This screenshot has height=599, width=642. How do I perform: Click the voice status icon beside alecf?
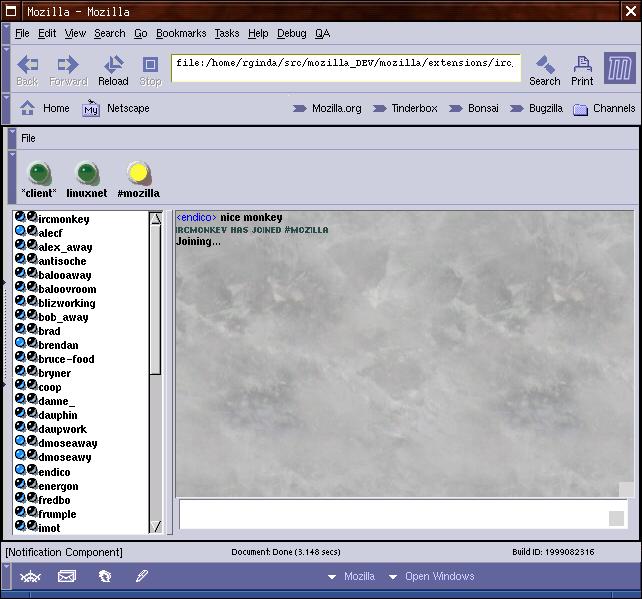(32, 231)
